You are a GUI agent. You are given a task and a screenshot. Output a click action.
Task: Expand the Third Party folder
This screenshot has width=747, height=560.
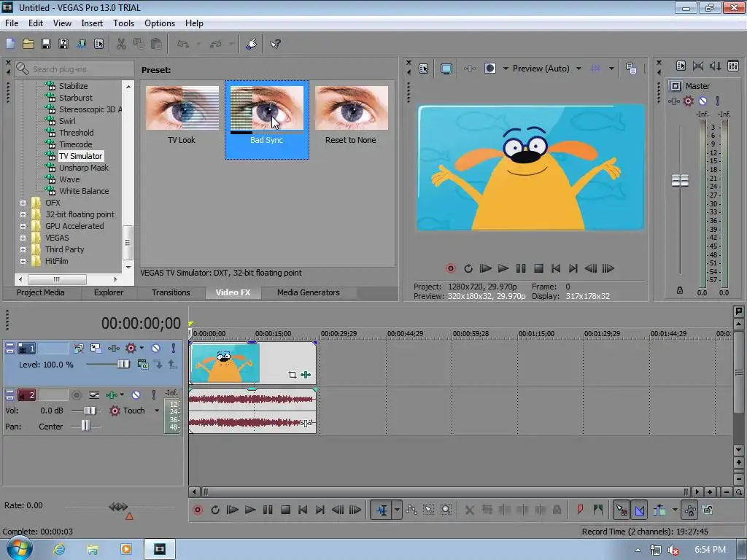click(23, 249)
